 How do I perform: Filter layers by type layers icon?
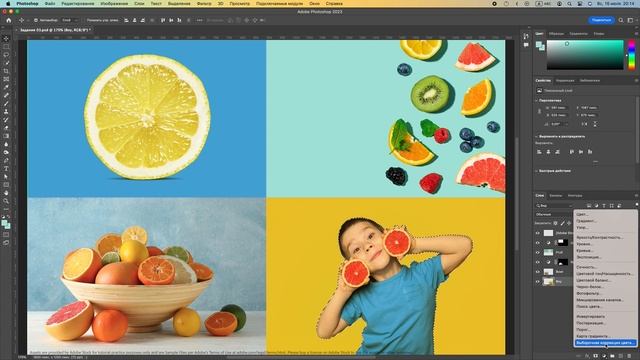point(604,206)
